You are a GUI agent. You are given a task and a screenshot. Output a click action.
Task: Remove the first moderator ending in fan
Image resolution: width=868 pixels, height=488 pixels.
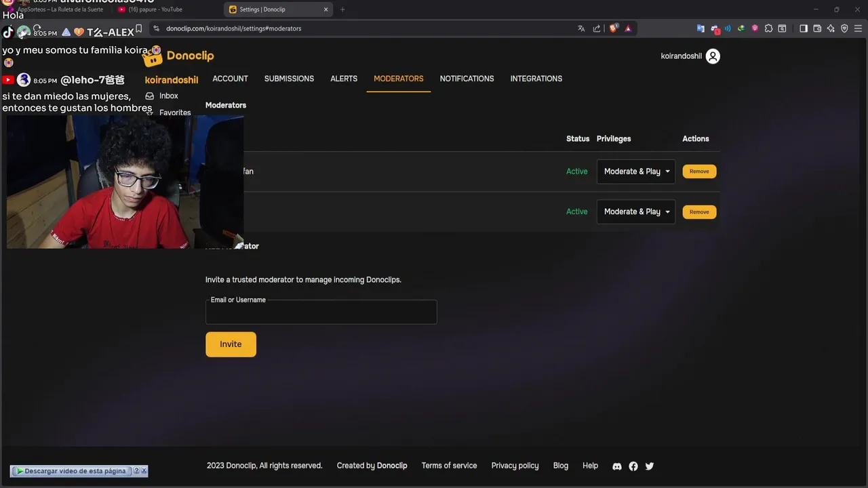click(x=699, y=171)
